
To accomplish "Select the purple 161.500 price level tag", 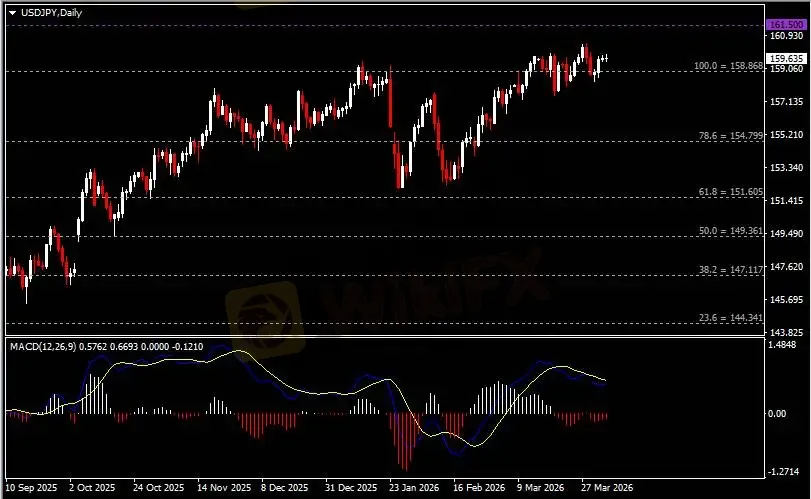I will [783, 23].
